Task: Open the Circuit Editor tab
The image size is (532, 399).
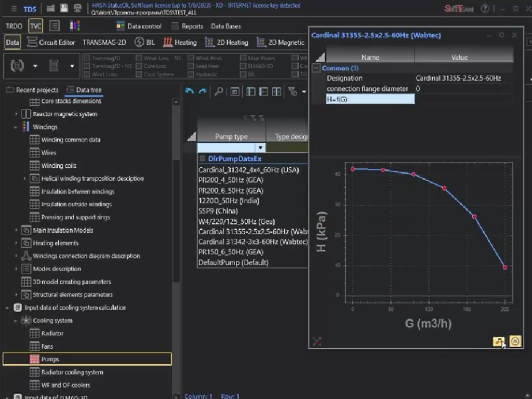Action: (x=51, y=43)
